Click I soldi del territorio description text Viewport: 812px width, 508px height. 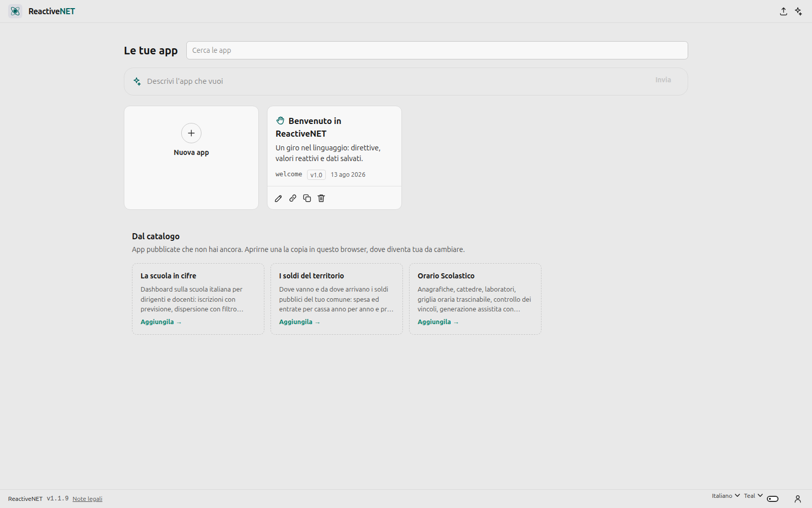[336, 299]
